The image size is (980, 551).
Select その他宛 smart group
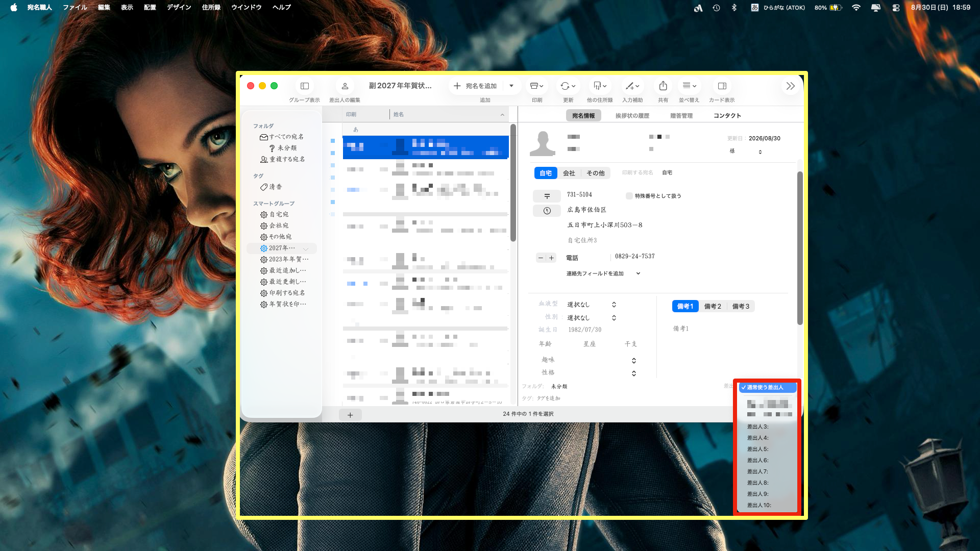coord(276,237)
